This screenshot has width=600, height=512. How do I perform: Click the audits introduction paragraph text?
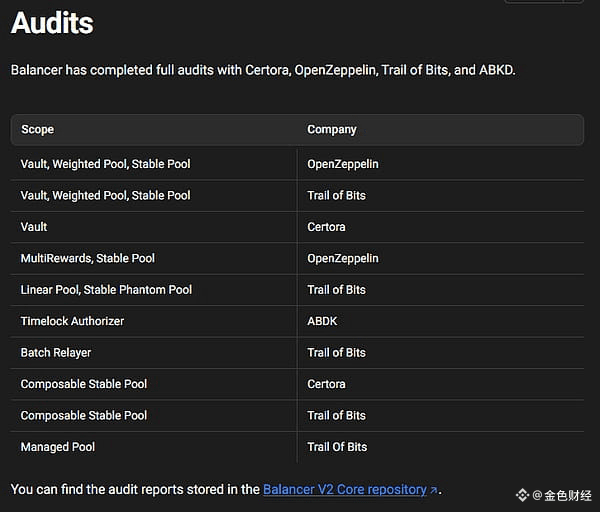[x=263, y=71]
